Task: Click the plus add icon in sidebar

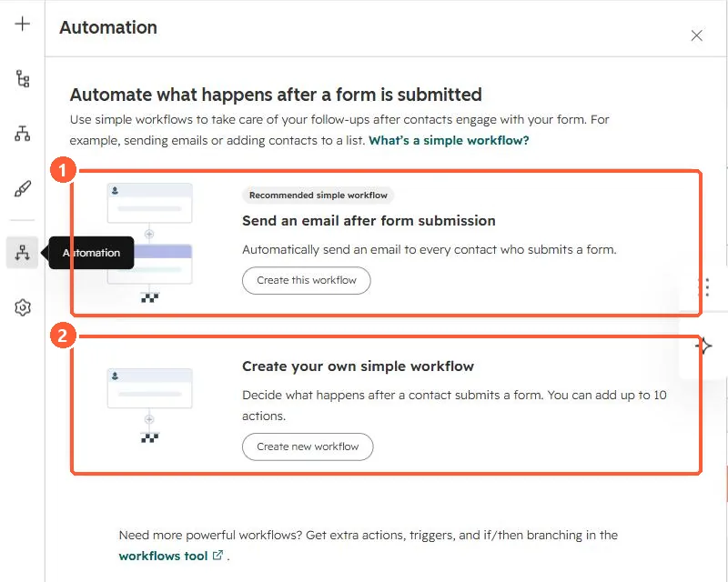Action: [22, 24]
